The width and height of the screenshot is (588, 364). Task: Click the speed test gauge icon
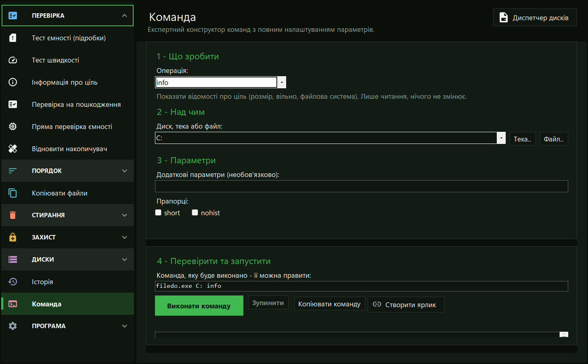13,60
